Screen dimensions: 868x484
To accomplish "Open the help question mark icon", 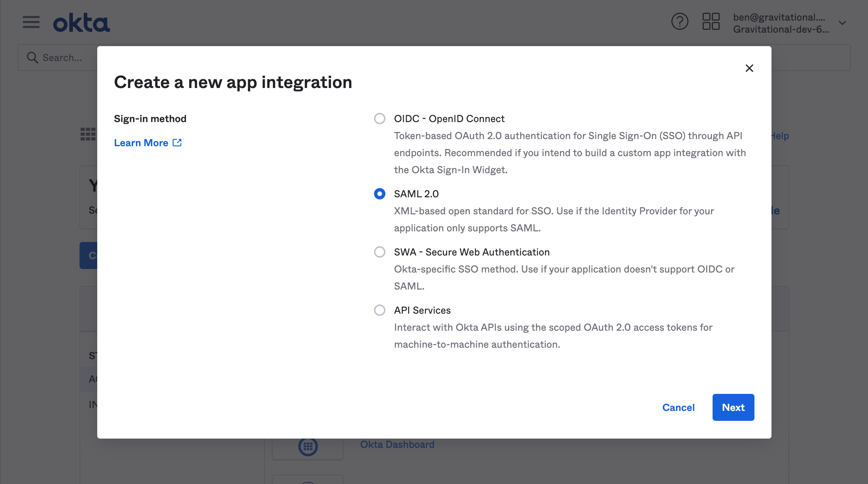I will pyautogui.click(x=680, y=22).
